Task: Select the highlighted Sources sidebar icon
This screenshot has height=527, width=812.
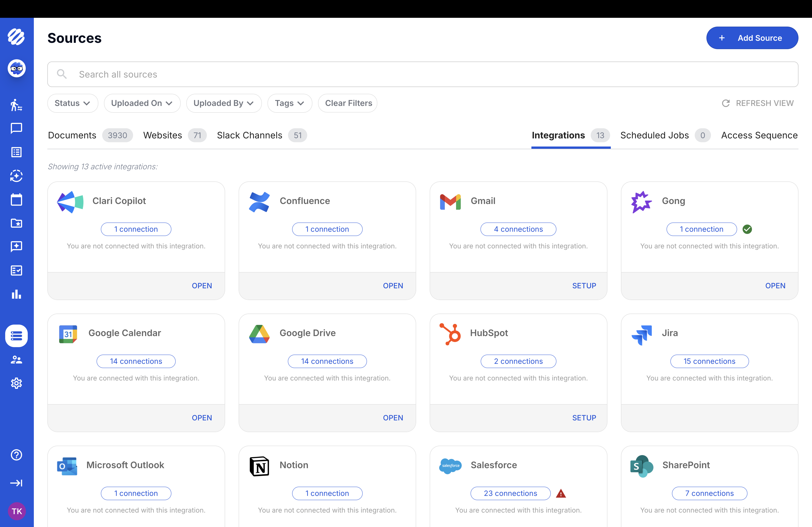Action: click(x=16, y=336)
